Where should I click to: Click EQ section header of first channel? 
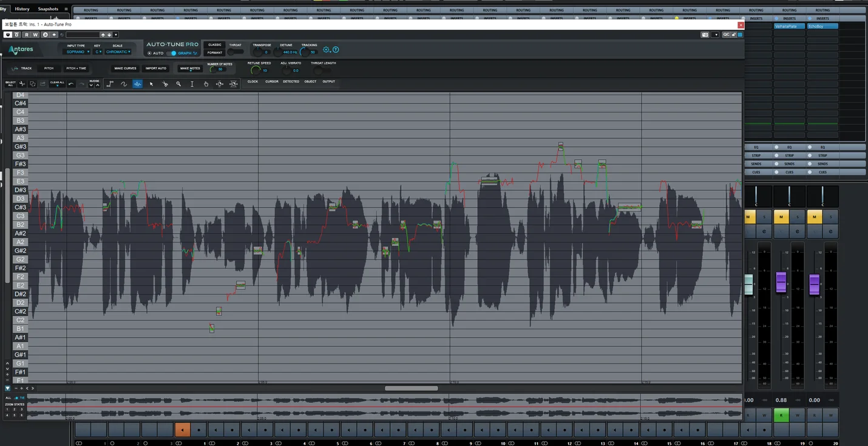click(756, 147)
